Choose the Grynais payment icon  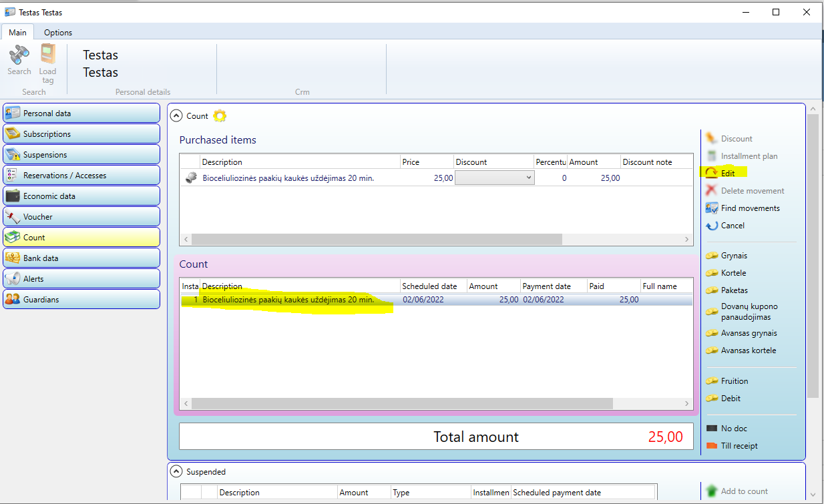[712, 256]
